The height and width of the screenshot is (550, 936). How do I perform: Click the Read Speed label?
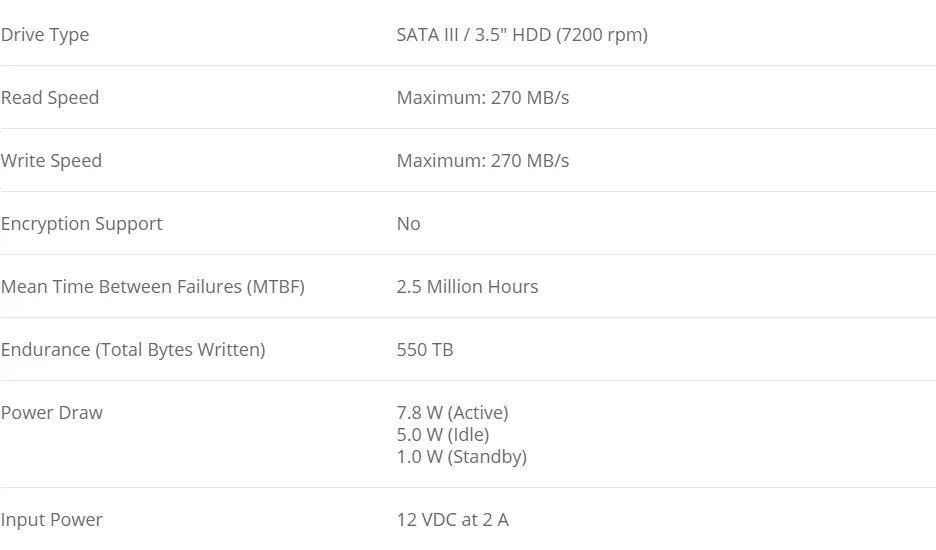(x=50, y=97)
